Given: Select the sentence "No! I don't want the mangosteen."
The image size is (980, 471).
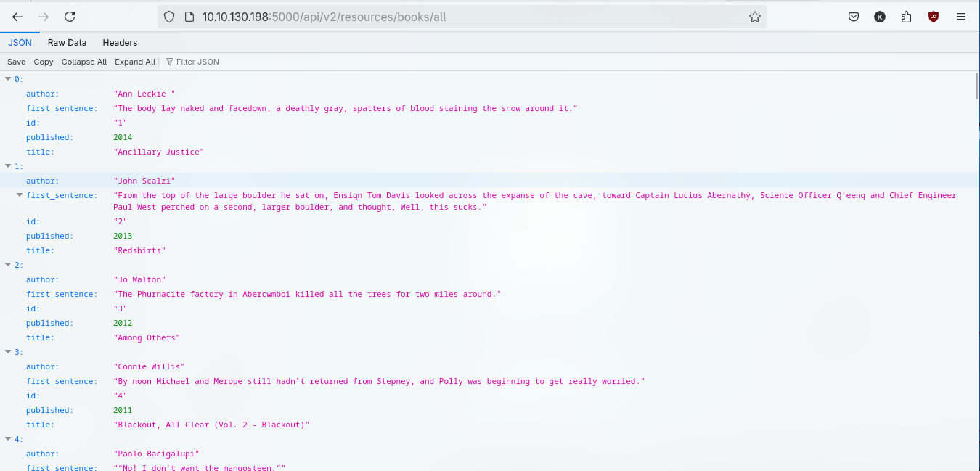Looking at the screenshot, I should coord(200,467).
